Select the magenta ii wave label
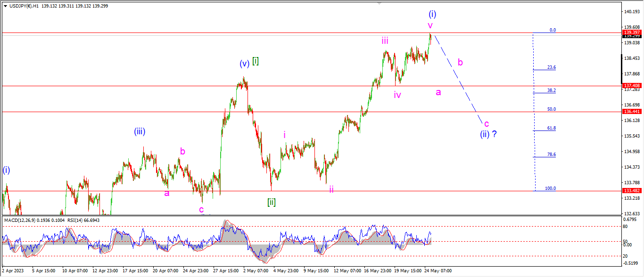Screen dimensions: 644x277 [331, 189]
